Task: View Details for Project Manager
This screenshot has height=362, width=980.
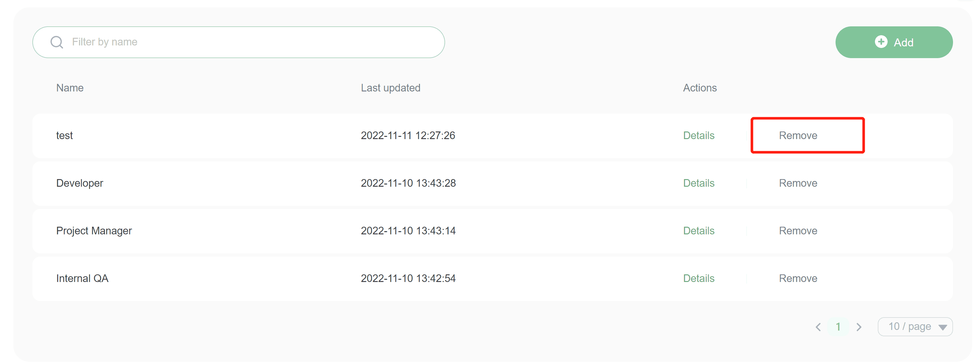Action: coord(698,231)
